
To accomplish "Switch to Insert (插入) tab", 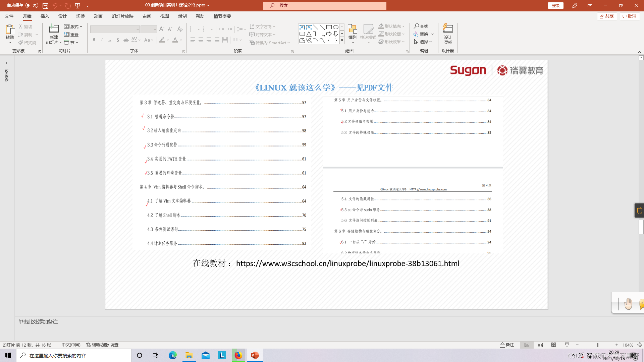I will click(45, 16).
